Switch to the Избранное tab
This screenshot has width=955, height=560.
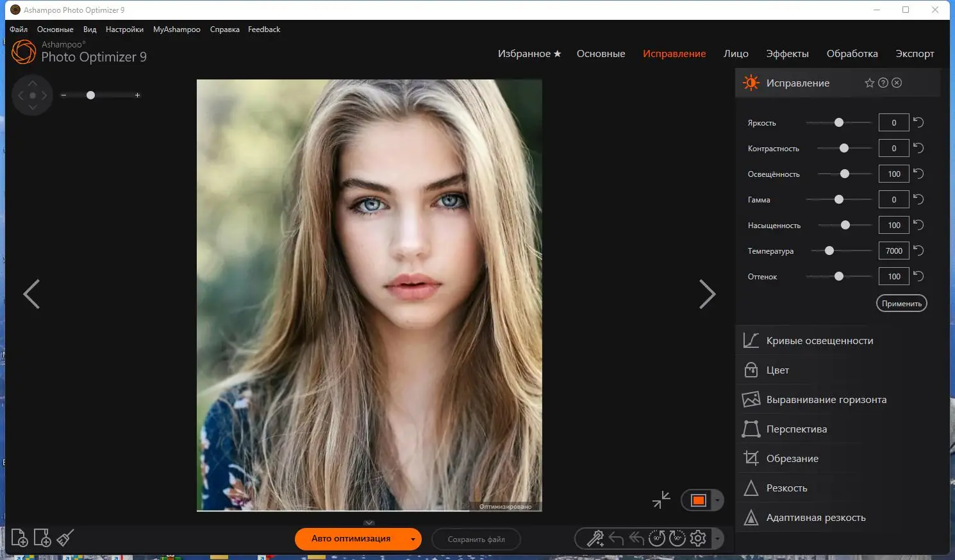click(x=529, y=54)
